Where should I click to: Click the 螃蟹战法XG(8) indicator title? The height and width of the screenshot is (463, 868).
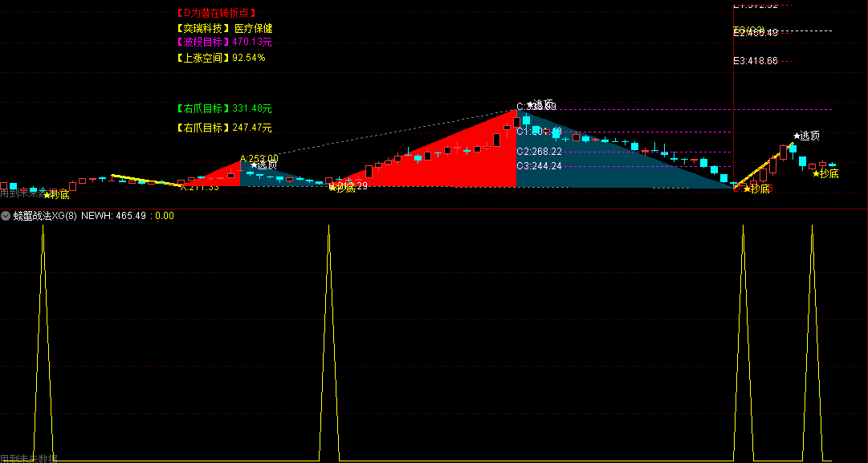click(45, 216)
